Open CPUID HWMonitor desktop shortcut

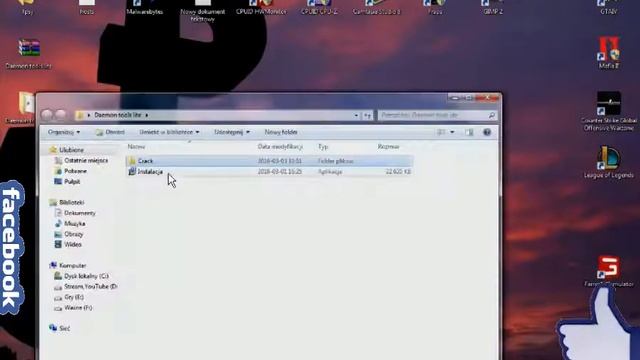(261, 7)
